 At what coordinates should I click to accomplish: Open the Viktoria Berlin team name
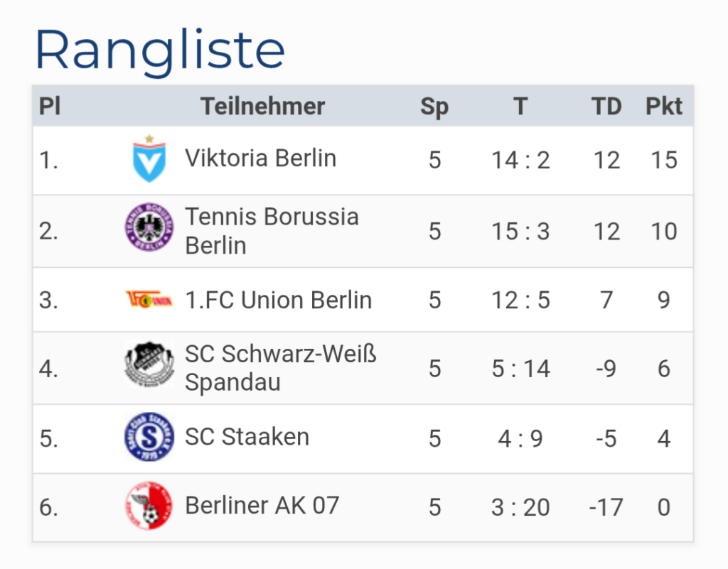(x=260, y=158)
